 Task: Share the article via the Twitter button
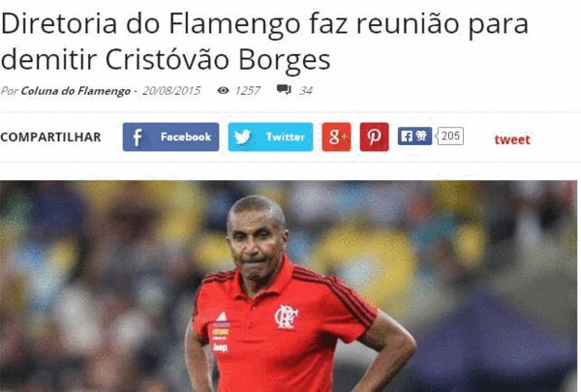pos(270,136)
